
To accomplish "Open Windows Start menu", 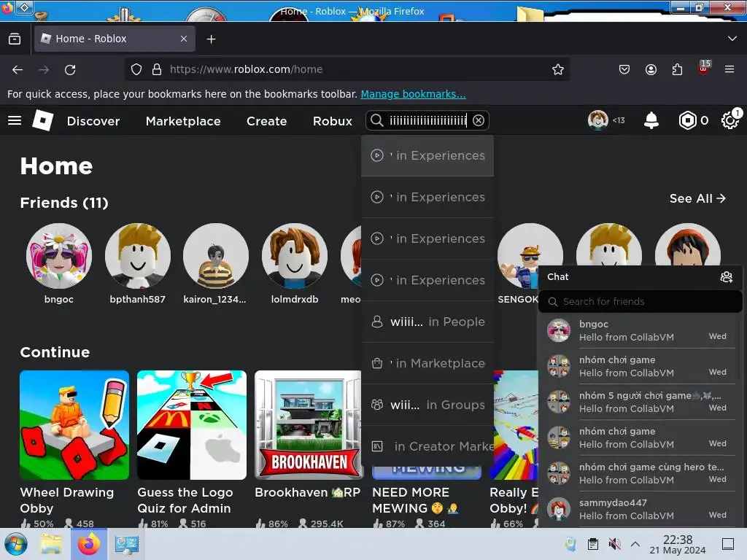I will tap(16, 544).
